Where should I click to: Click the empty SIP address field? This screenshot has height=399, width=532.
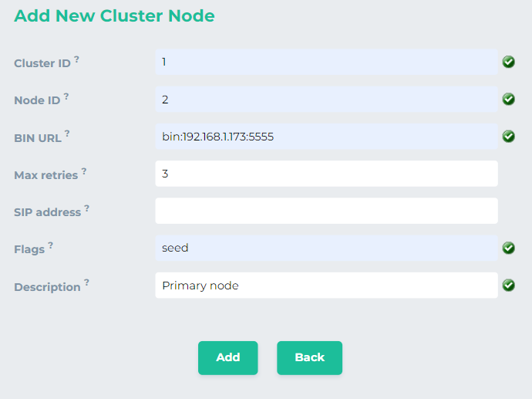pyautogui.click(x=326, y=211)
